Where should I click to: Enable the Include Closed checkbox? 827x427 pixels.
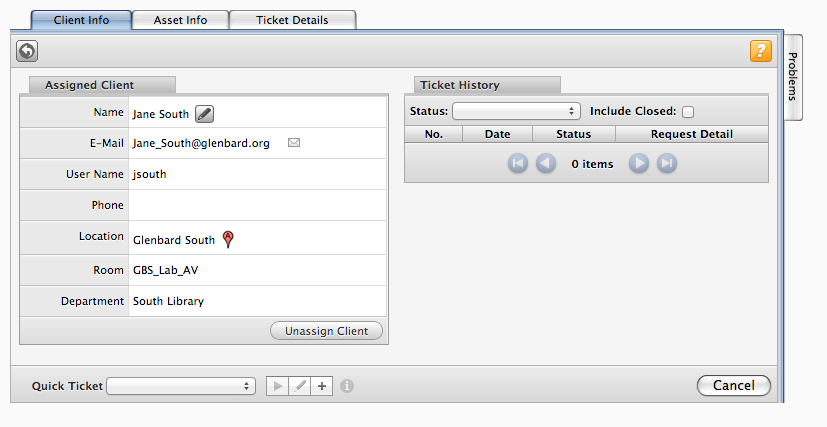pyautogui.click(x=688, y=112)
